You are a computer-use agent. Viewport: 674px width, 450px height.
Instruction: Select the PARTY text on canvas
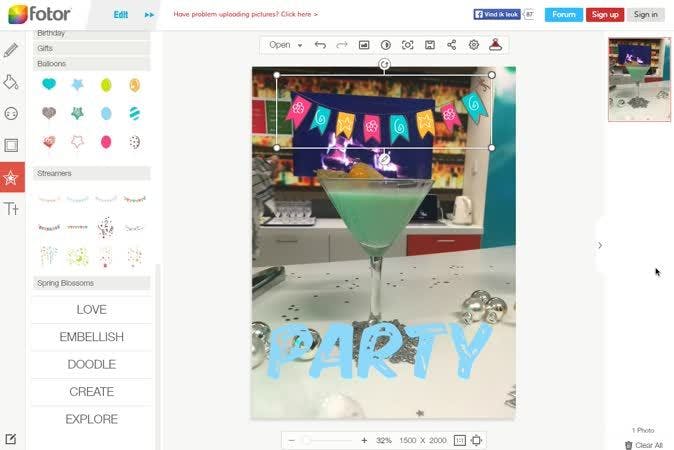(380, 351)
